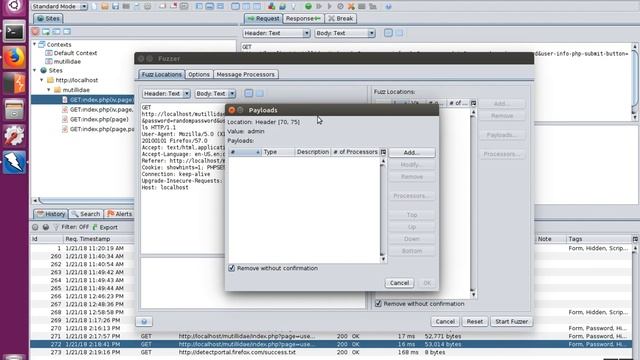Toggle Fuzzer 'Remove without confirmation' checkbox
The height and width of the screenshot is (360, 640).
click(378, 304)
